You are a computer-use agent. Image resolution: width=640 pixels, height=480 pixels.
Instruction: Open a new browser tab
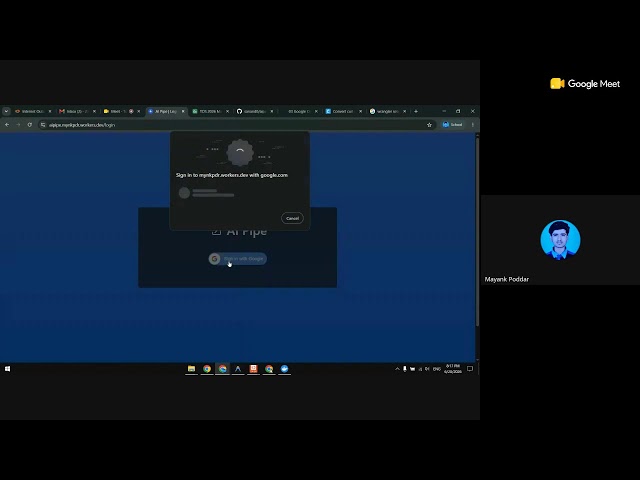coord(416,111)
